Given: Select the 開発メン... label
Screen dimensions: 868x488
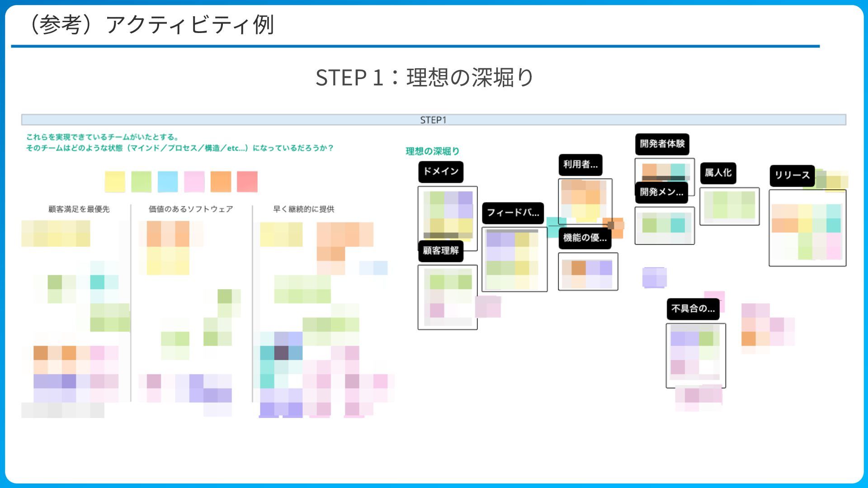Looking at the screenshot, I should [x=661, y=192].
